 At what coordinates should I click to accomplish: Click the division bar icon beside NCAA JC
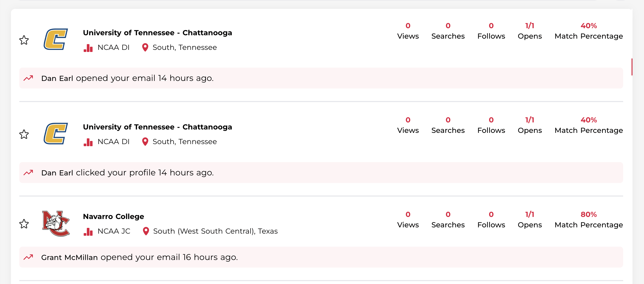click(x=88, y=231)
